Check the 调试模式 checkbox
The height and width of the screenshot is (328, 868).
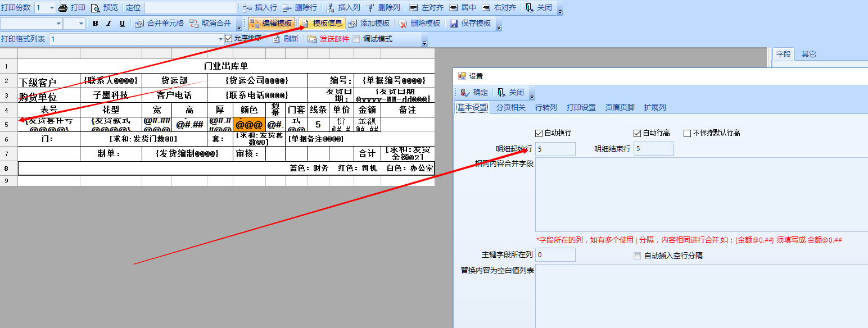point(356,39)
